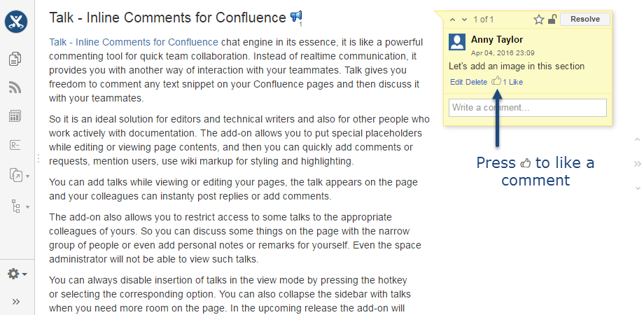Screen dimensions: 644x315
Task: Expand the sidebar with double chevron
Action: [16, 302]
